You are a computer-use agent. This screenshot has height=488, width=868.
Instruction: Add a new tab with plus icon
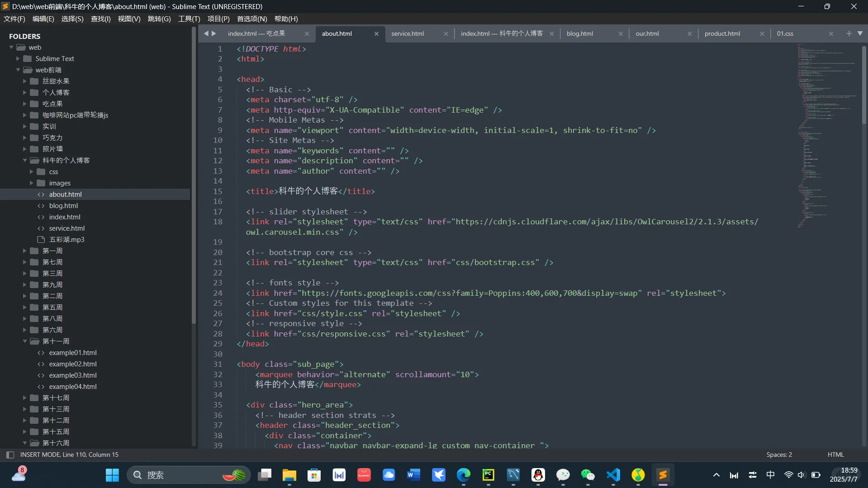point(849,33)
